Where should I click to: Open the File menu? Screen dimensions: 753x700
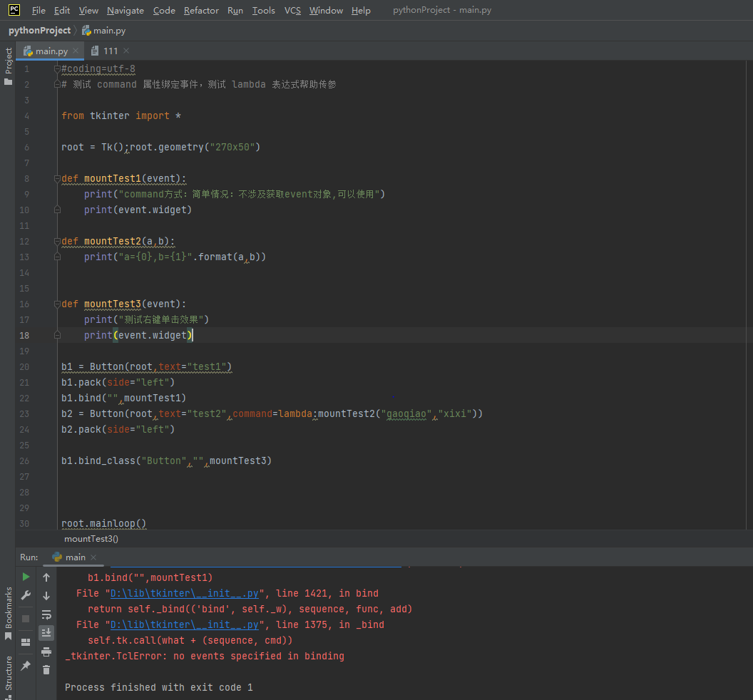click(39, 10)
